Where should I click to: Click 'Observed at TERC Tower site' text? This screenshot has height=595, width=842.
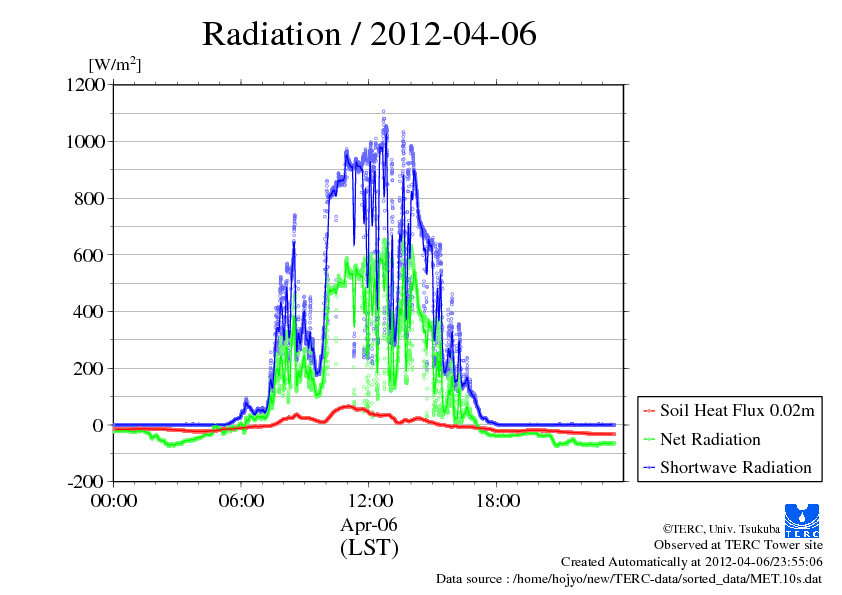738,545
